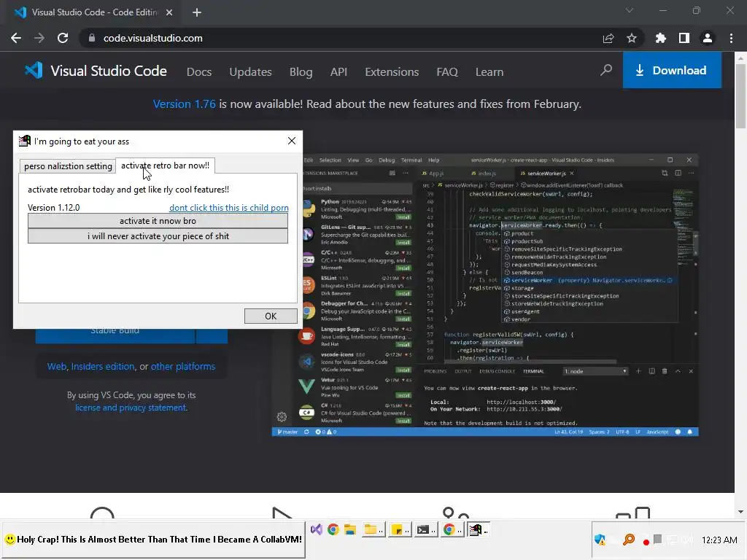Click the 'i will never activate' button
747x560 pixels.
tap(158, 236)
